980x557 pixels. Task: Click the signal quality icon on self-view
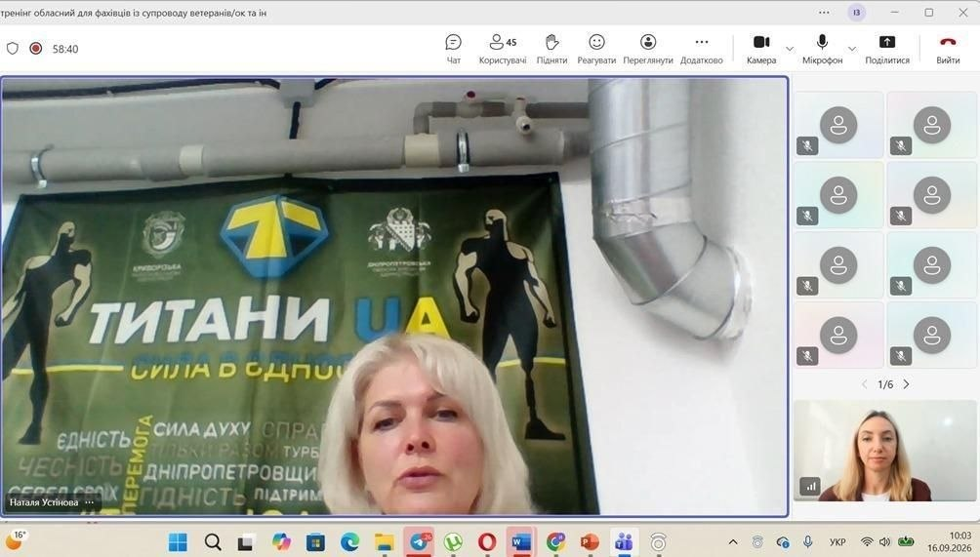tap(810, 486)
